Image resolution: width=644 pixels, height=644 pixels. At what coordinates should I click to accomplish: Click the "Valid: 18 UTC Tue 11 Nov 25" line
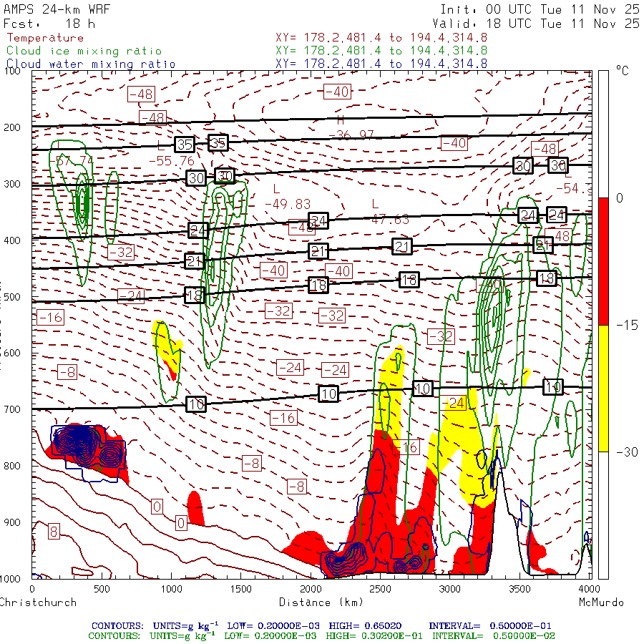535,24
